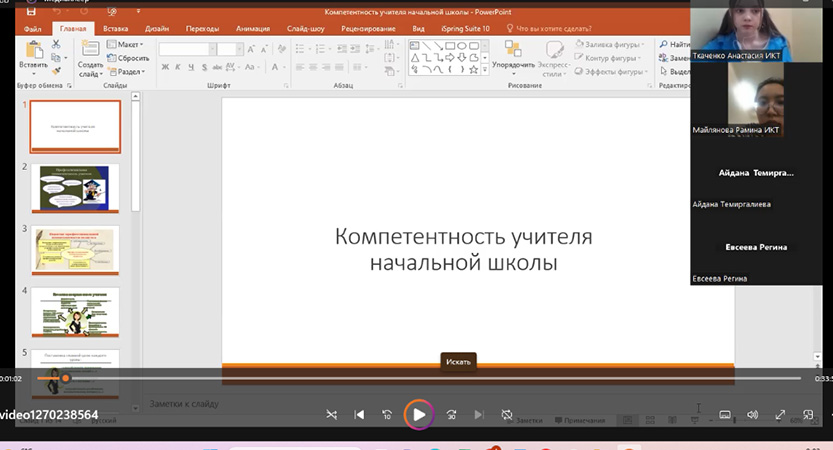Open the Заливка фигуры dropdown

(x=612, y=45)
